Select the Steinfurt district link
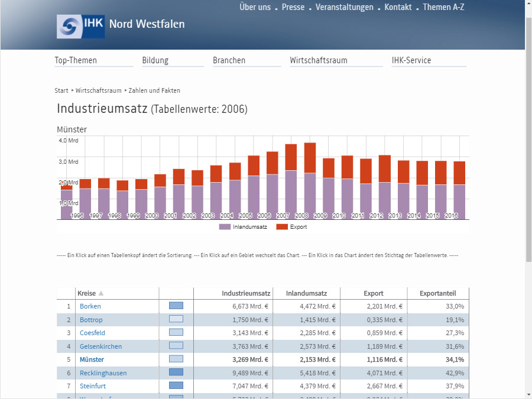 [93, 386]
